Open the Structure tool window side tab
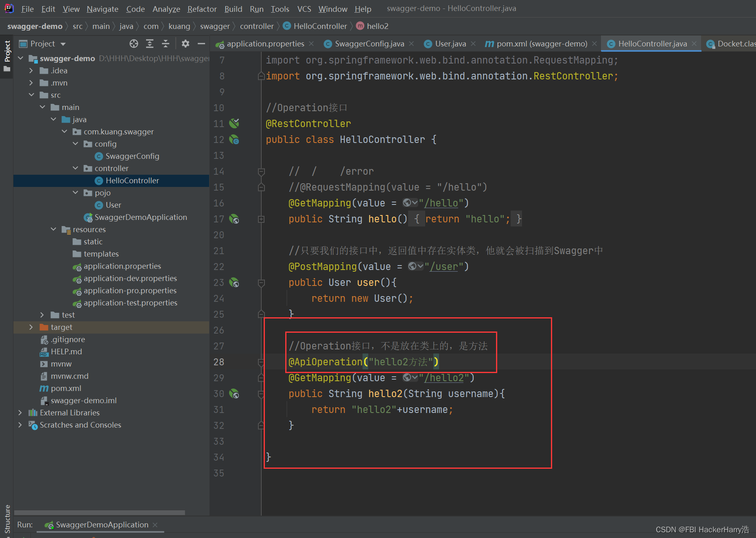The height and width of the screenshot is (538, 756). (7, 518)
